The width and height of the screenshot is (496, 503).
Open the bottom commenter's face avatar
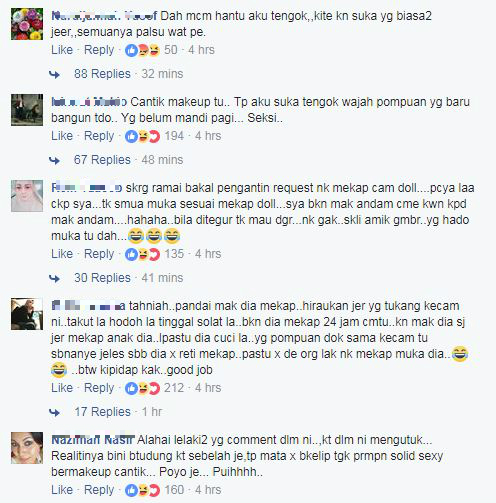[27, 448]
